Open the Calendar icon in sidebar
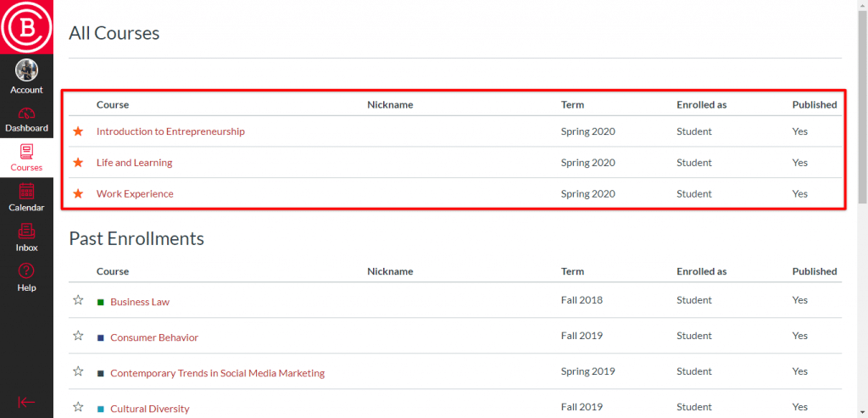 (x=26, y=192)
